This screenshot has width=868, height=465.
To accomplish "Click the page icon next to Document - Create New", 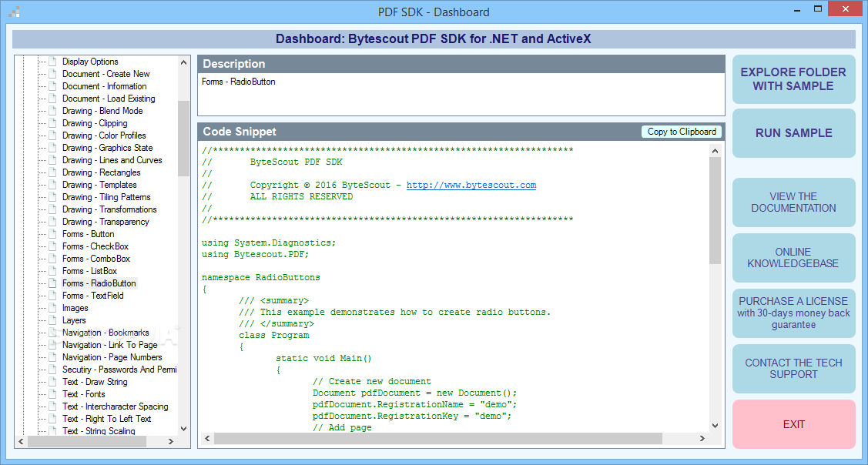I will click(52, 74).
